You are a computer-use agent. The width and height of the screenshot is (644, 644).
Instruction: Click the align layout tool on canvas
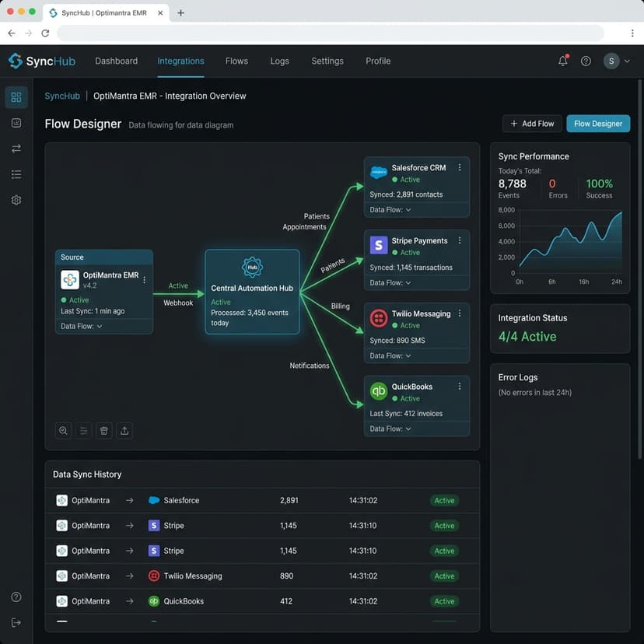pos(83,430)
